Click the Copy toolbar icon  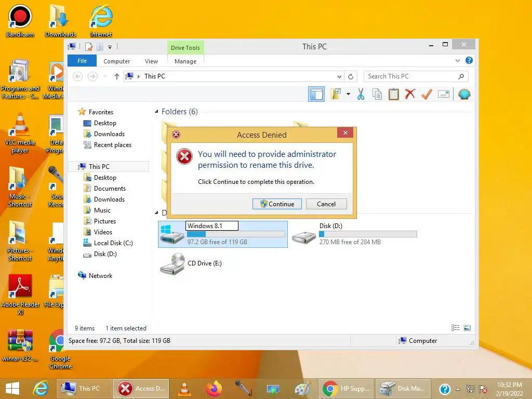point(377,94)
